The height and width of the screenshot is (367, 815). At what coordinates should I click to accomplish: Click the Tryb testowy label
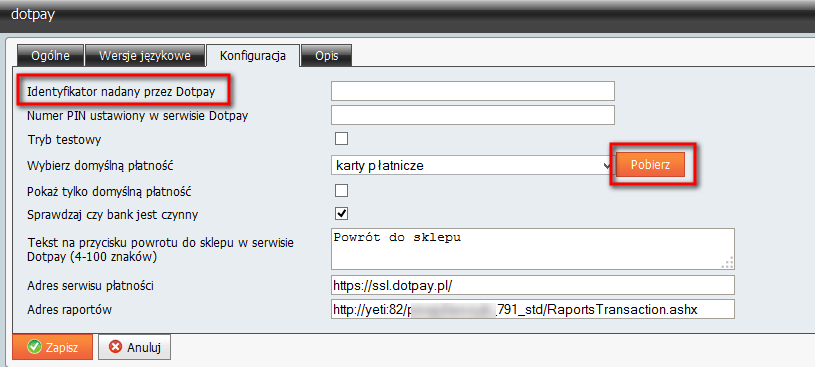click(x=64, y=140)
